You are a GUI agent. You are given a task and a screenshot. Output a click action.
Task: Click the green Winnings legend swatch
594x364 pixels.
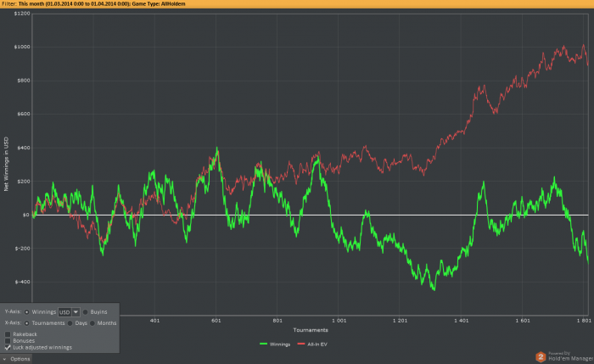point(263,344)
